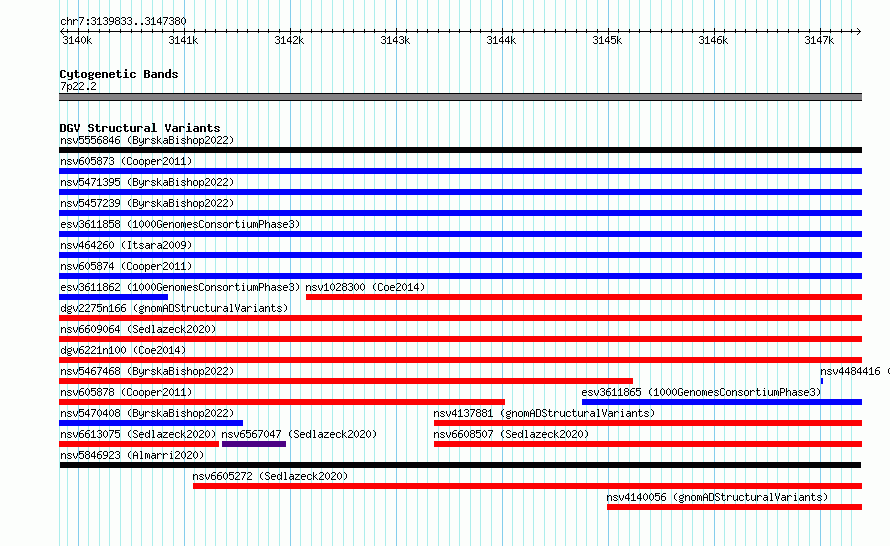Open nsv5467468 (ByrskaBishop2022) label
The image size is (890, 546).
coord(147,371)
